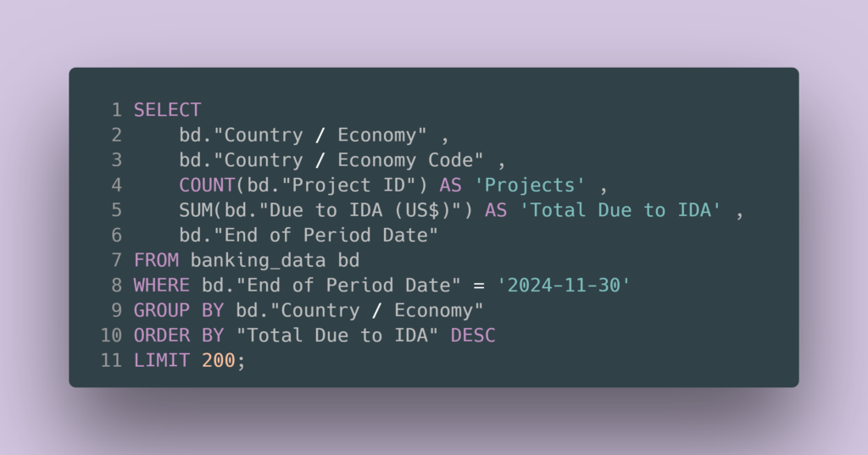Click line number 11 in the gutter
Viewport: 868px width, 455px height.
tap(111, 360)
